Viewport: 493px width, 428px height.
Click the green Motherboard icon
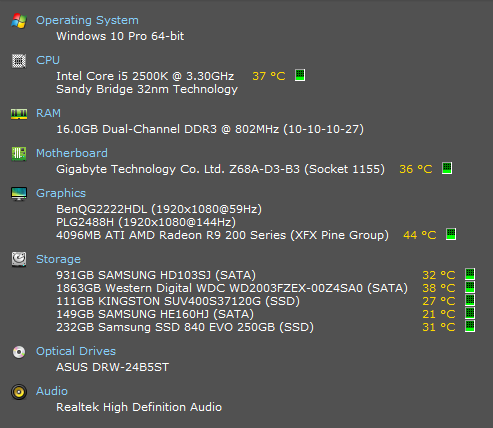(x=19, y=154)
